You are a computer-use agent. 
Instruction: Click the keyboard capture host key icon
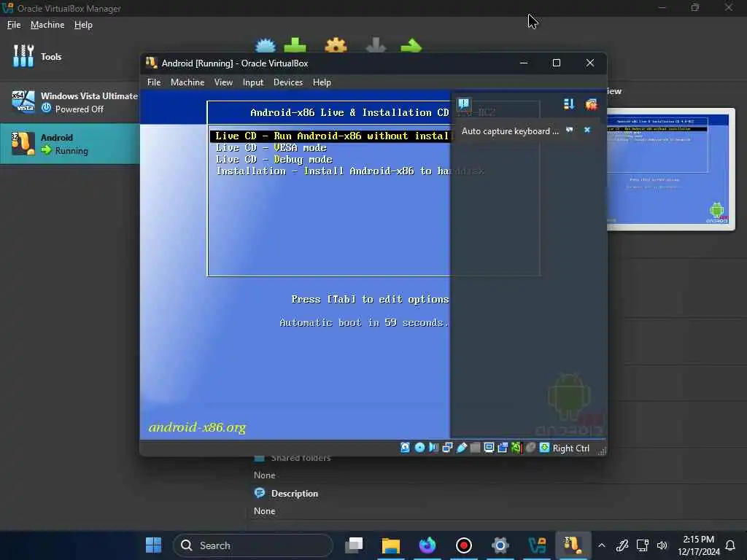point(544,448)
